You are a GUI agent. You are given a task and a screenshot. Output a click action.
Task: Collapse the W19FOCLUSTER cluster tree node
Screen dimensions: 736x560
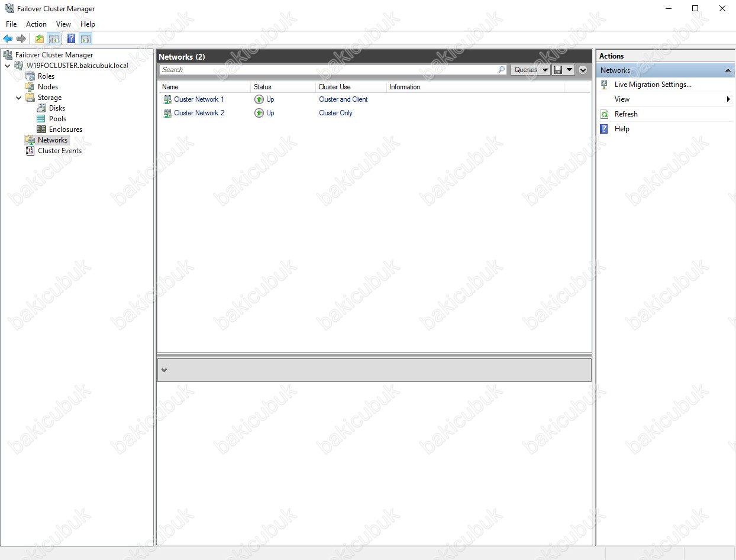coord(8,66)
